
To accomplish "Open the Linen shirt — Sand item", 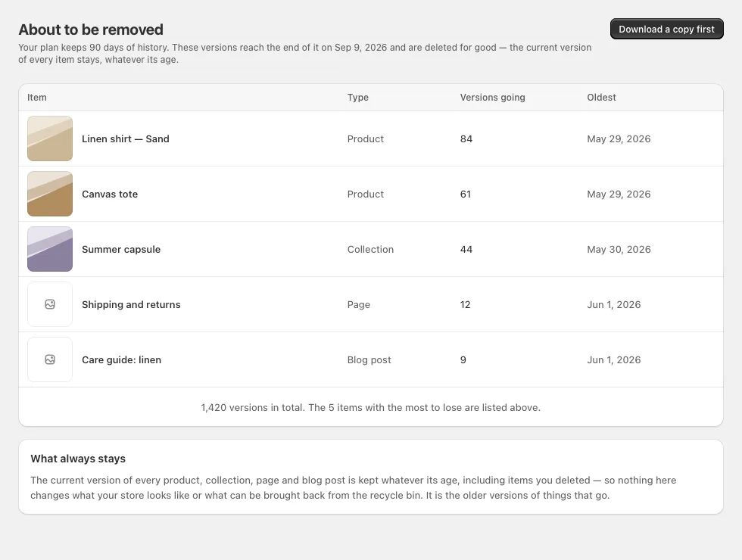I will tap(126, 138).
